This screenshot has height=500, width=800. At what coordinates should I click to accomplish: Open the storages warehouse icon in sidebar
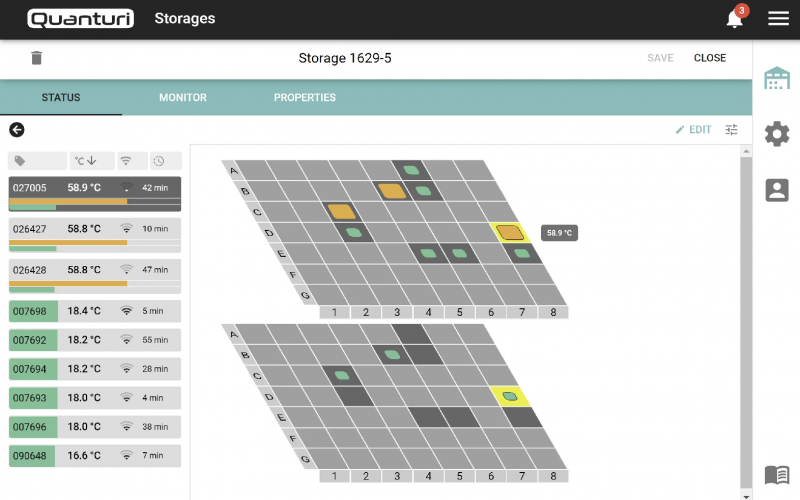click(777, 79)
